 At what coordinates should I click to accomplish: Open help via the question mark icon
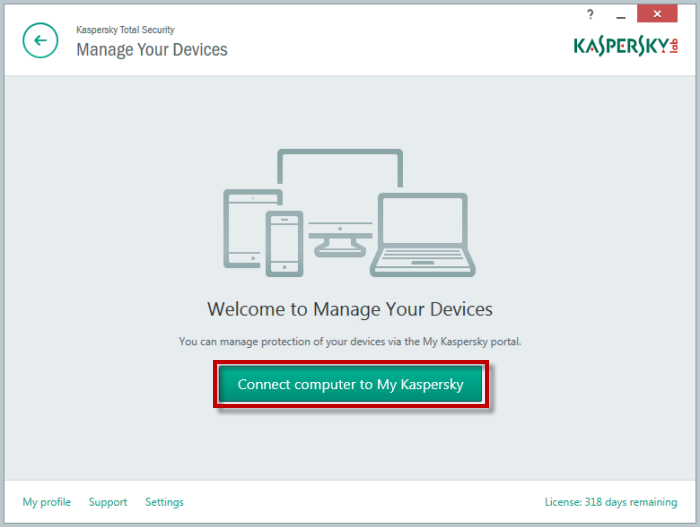tap(590, 14)
